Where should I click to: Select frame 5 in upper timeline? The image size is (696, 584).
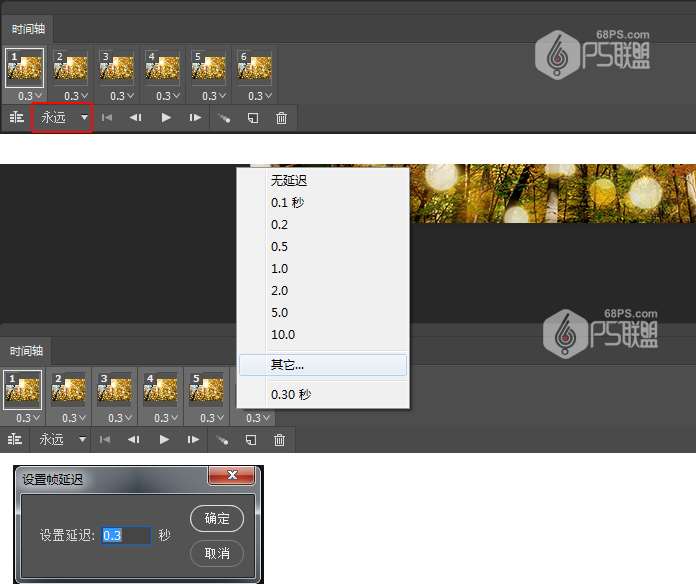[209, 68]
